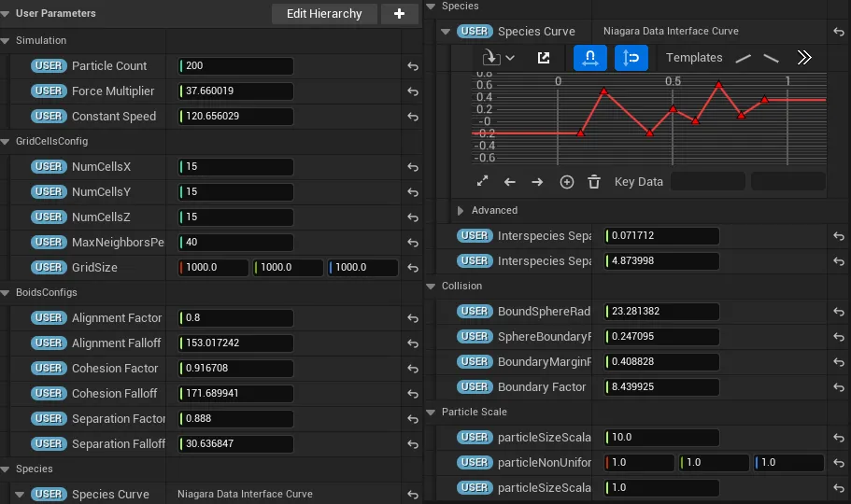This screenshot has width=851, height=504.
Task: Open the curve import dropdown arrow
Action: [x=510, y=58]
